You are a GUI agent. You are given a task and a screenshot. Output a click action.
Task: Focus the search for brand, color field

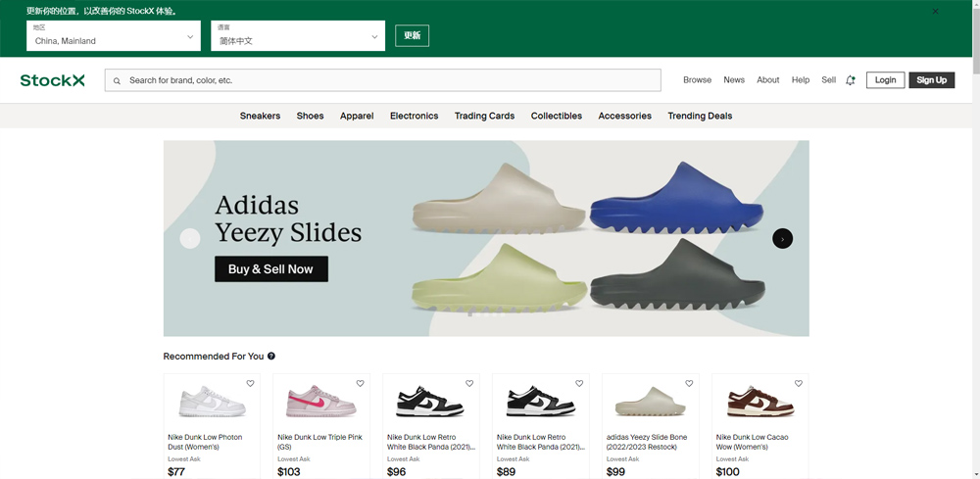[392, 80]
